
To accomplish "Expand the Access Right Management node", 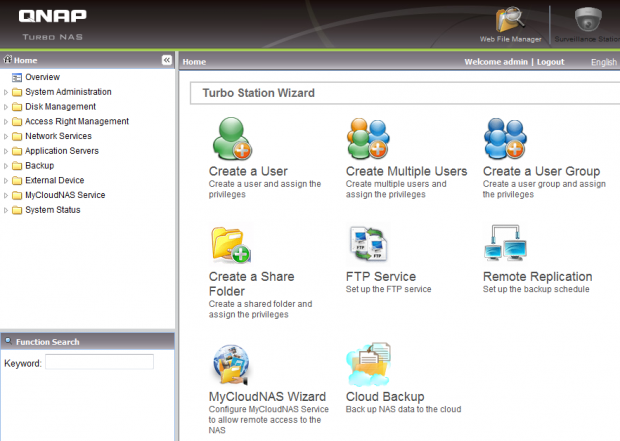I will point(6,121).
